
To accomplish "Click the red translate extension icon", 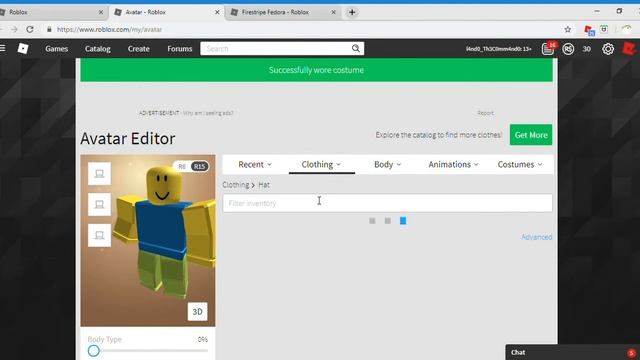I will 589,30.
